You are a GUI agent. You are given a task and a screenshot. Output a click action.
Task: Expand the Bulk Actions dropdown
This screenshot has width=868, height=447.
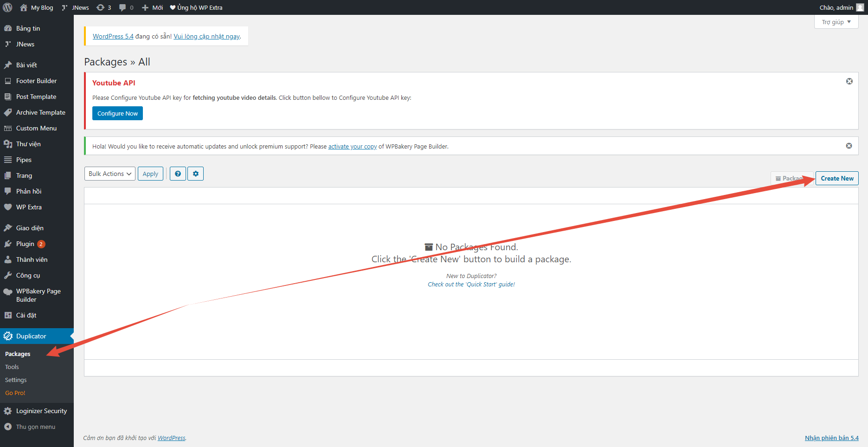(110, 174)
